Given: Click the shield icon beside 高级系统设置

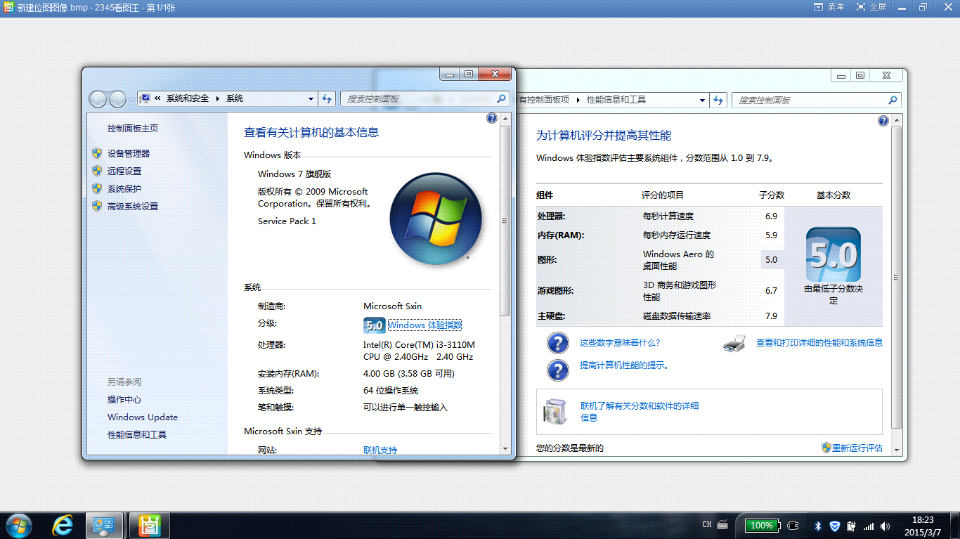Looking at the screenshot, I should click(x=97, y=206).
